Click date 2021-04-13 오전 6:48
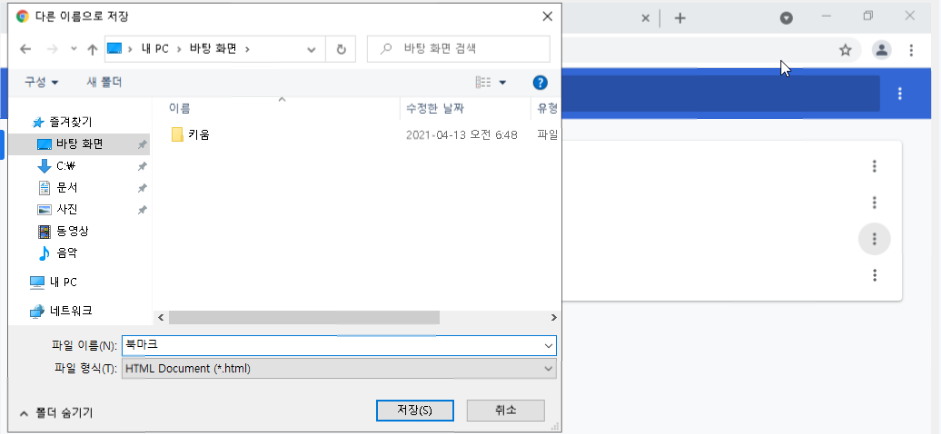This screenshot has height=434, width=941. point(461,134)
